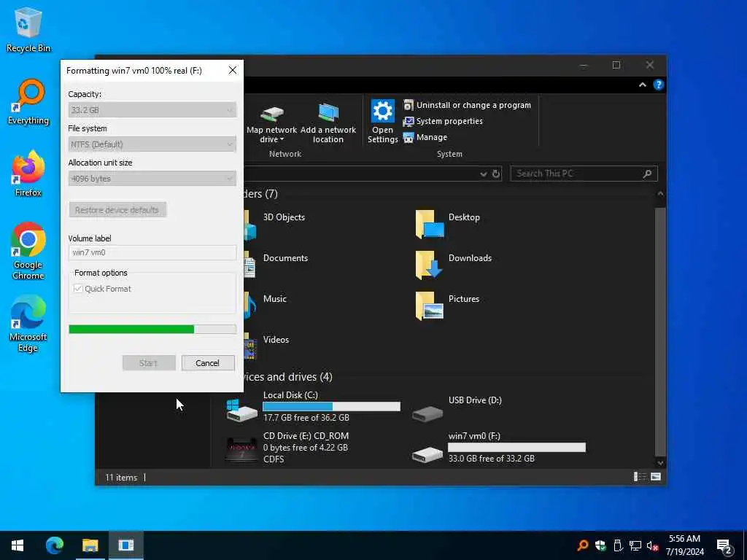Open Firefox desktop shortcut
Image resolution: width=747 pixels, height=560 pixels.
click(x=28, y=174)
